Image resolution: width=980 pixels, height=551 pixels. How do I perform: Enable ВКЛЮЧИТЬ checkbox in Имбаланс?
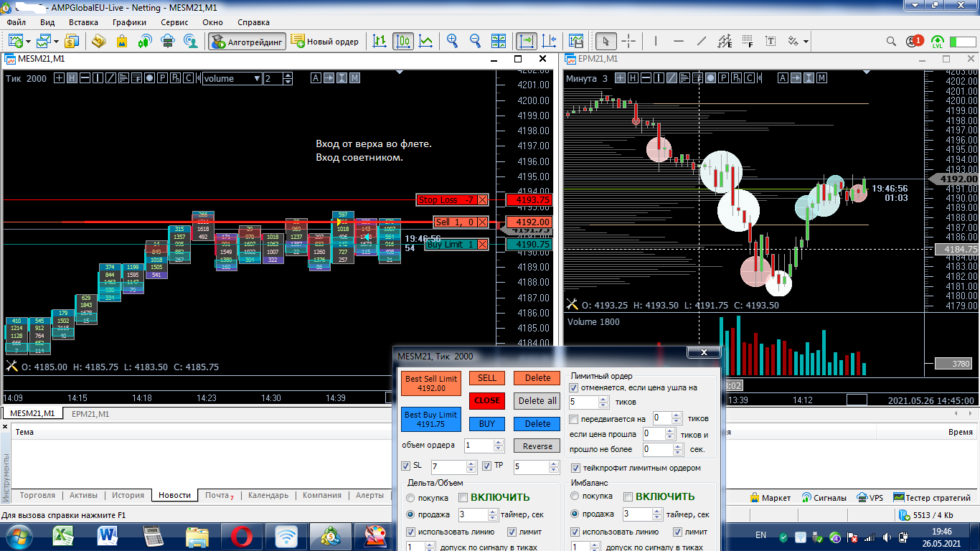pyautogui.click(x=628, y=496)
